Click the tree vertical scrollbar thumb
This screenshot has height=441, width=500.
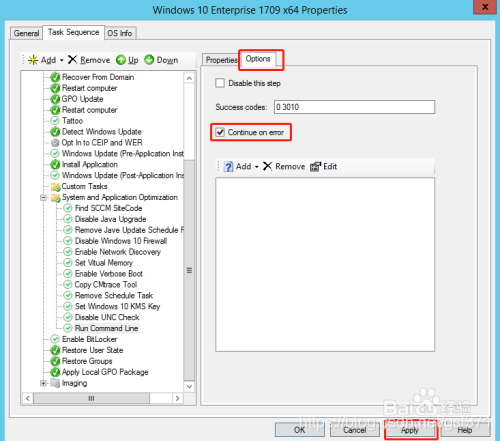[x=189, y=270]
